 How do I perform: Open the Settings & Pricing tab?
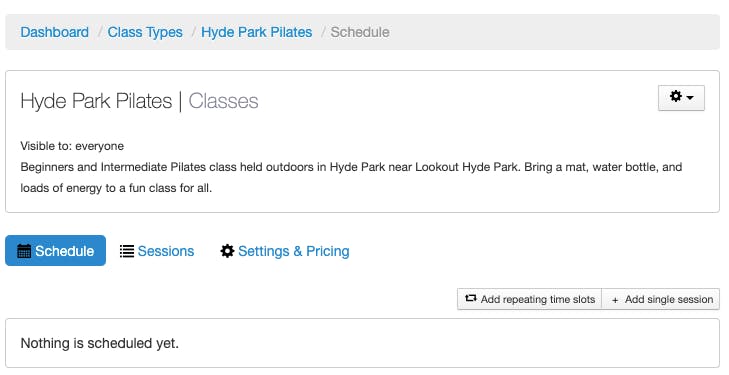pos(285,251)
